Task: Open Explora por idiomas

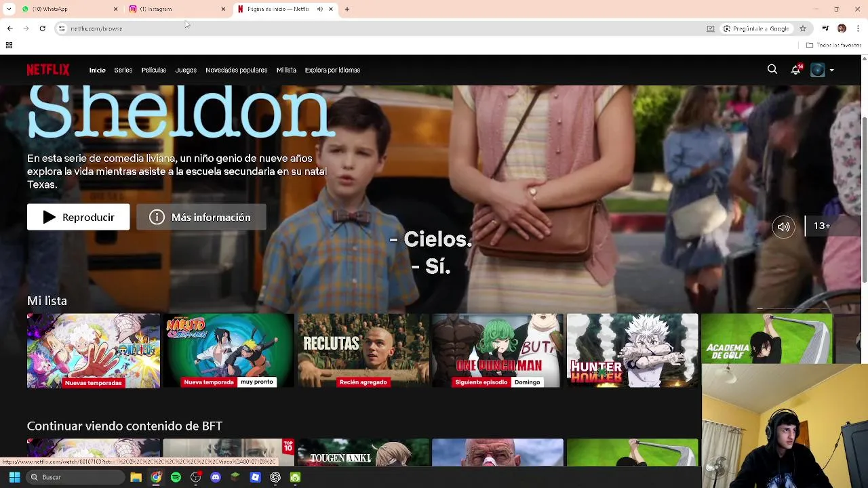Action: [332, 70]
